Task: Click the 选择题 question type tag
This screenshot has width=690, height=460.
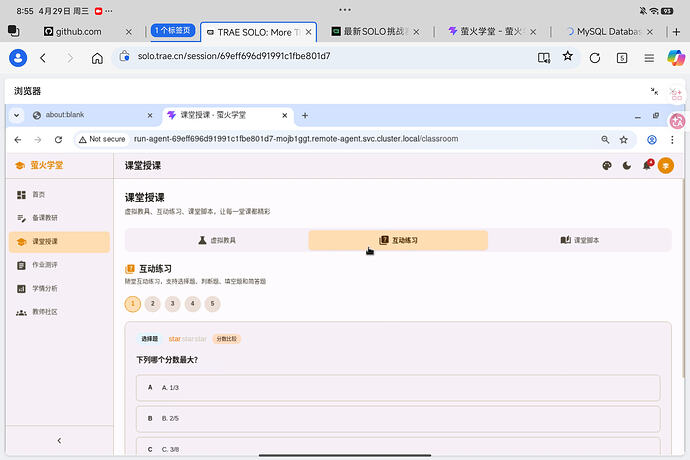Action: (150, 339)
